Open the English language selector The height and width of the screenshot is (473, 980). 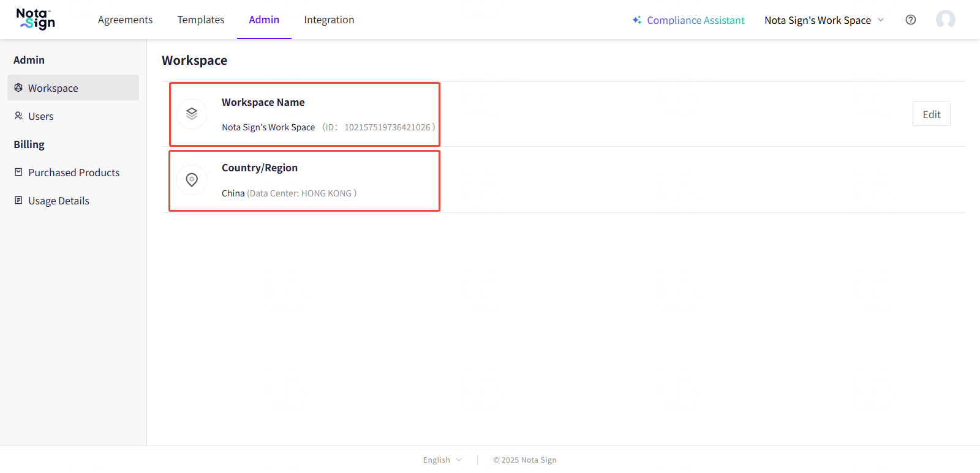[x=442, y=460]
